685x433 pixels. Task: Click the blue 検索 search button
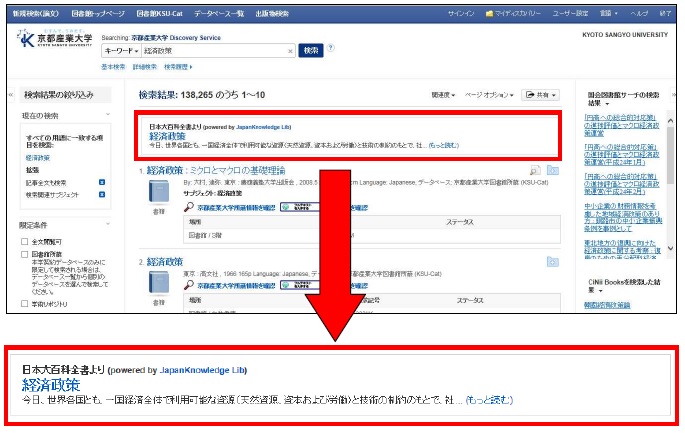click(x=311, y=51)
